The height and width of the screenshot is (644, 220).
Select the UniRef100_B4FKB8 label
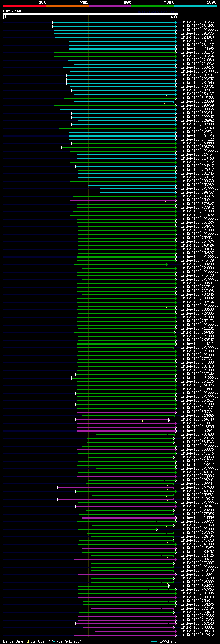pyautogui.click(x=197, y=98)
